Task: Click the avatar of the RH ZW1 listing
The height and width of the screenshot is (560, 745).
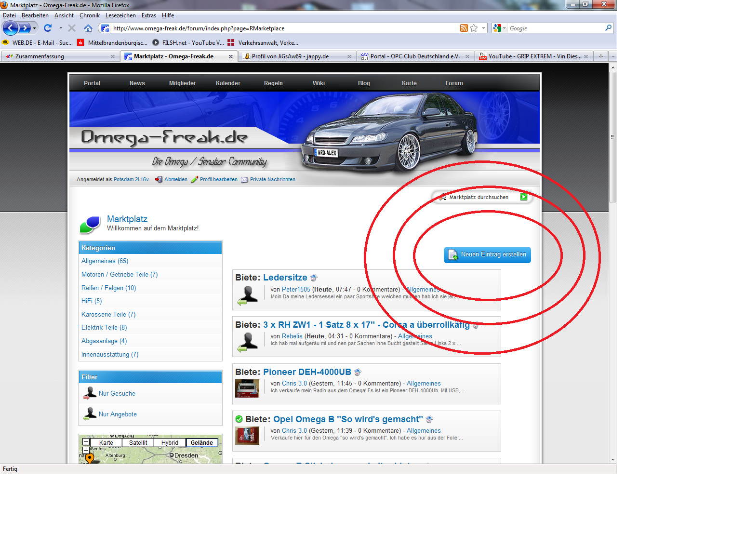Action: (248, 342)
